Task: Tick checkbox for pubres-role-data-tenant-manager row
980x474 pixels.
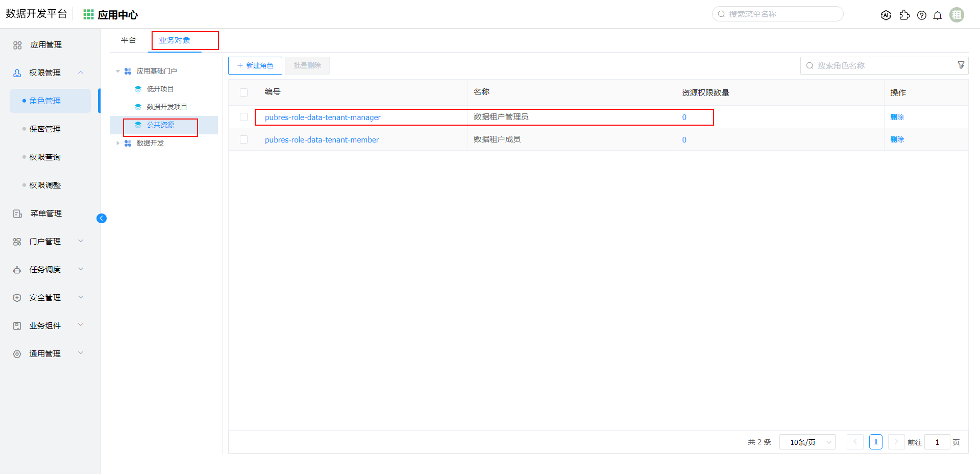Action: 243,117
